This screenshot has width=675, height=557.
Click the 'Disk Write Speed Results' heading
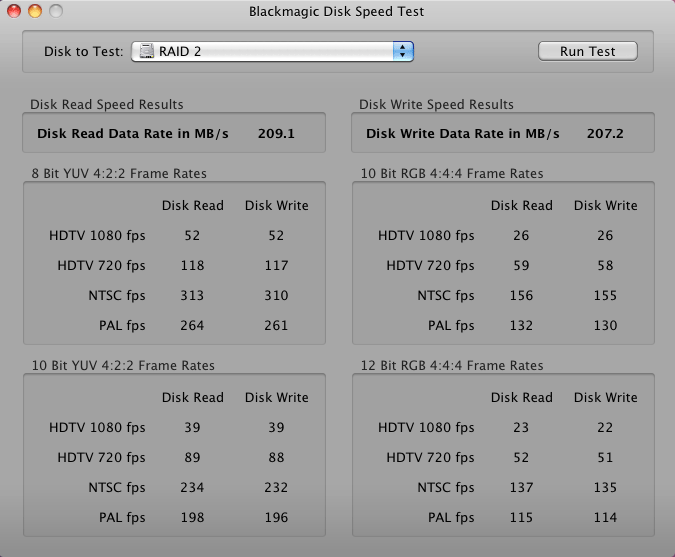pyautogui.click(x=436, y=105)
